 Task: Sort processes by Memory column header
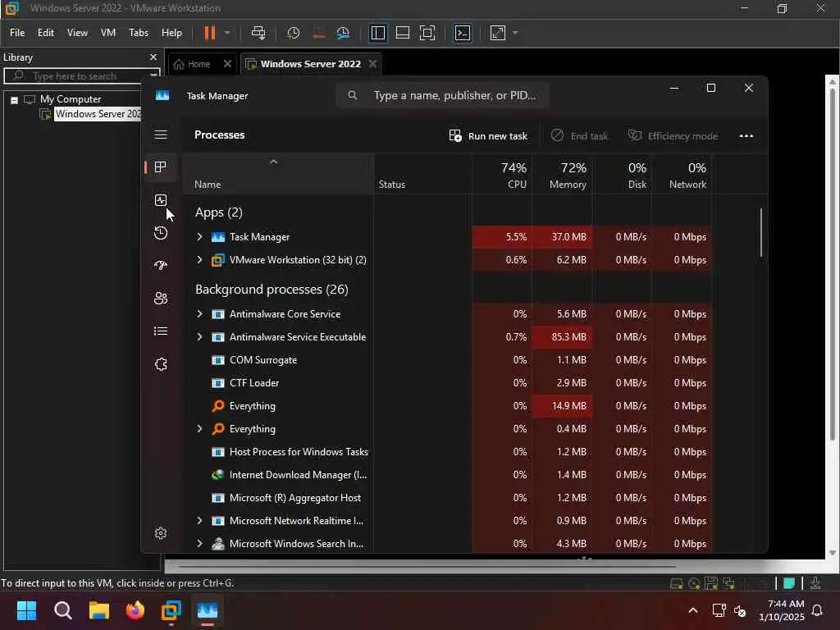(x=562, y=175)
